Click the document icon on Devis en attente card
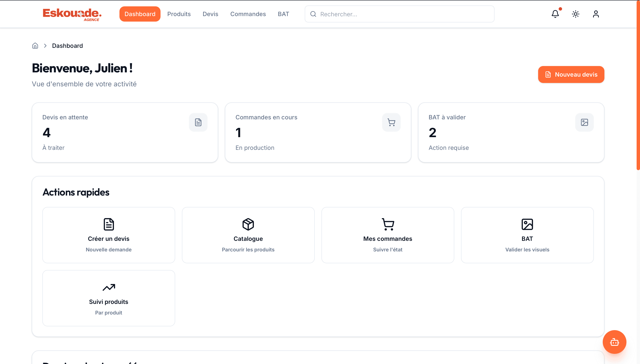 point(198,122)
